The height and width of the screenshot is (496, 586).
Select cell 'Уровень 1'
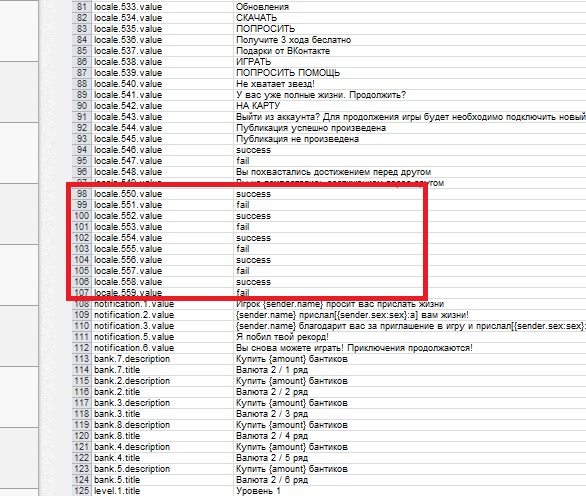coord(410,491)
